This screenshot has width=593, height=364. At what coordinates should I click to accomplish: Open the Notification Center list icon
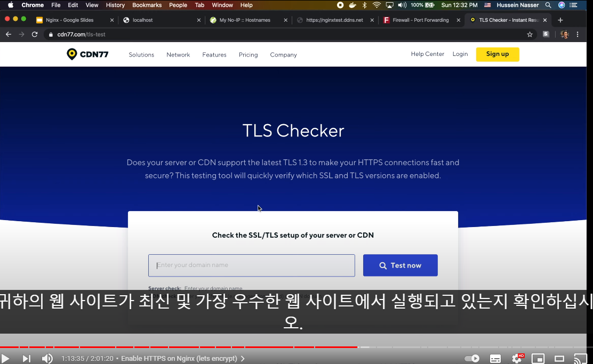click(x=573, y=5)
